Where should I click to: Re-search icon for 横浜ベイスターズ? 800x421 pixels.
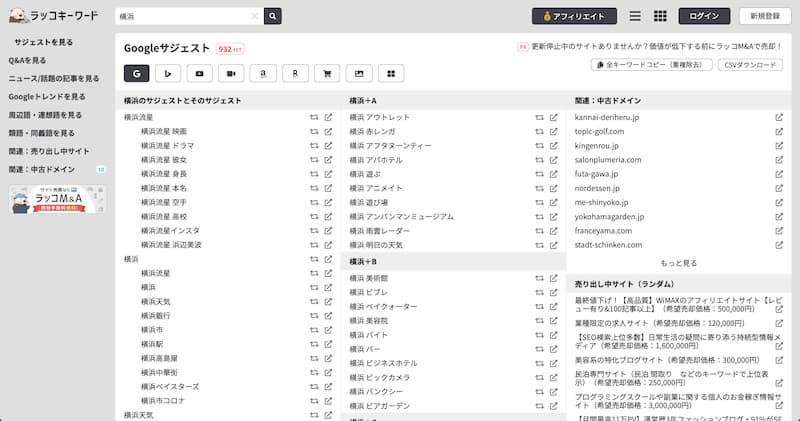(314, 387)
